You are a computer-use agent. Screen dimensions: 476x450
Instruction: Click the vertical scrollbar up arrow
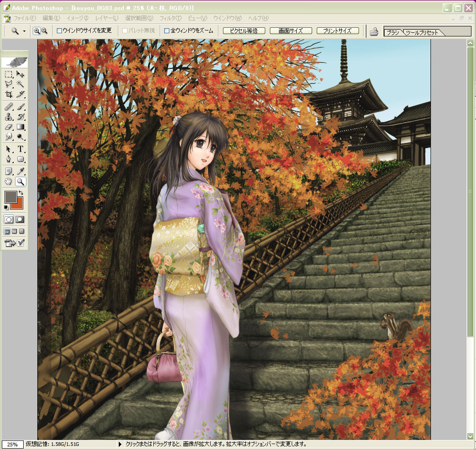coord(470,43)
